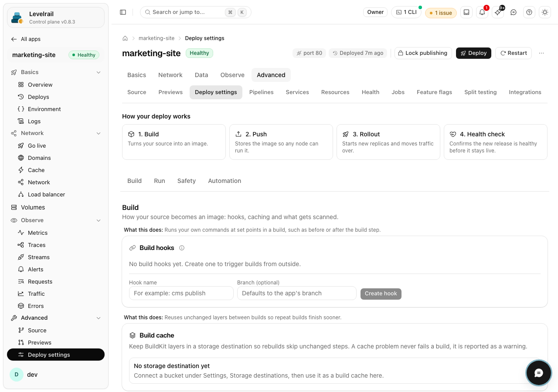Focus the Branch (optional) input field
The width and height of the screenshot is (558, 392).
pos(297,293)
